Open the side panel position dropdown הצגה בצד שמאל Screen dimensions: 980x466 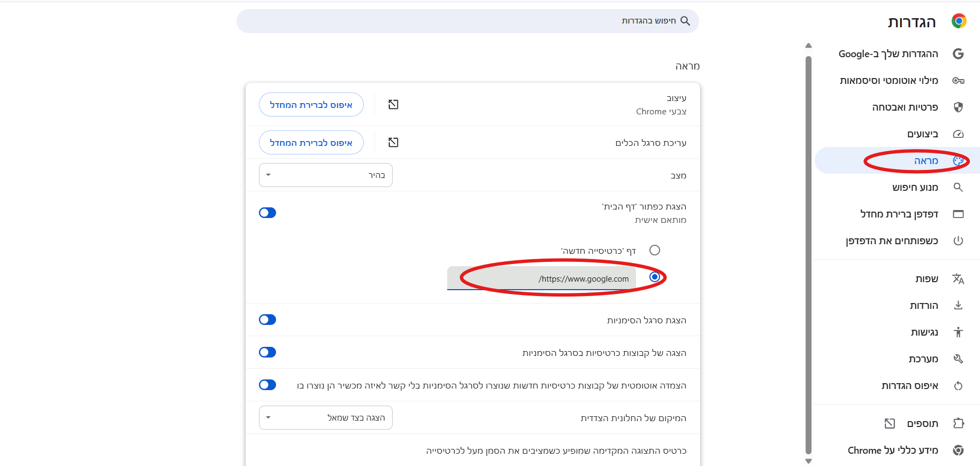325,418
